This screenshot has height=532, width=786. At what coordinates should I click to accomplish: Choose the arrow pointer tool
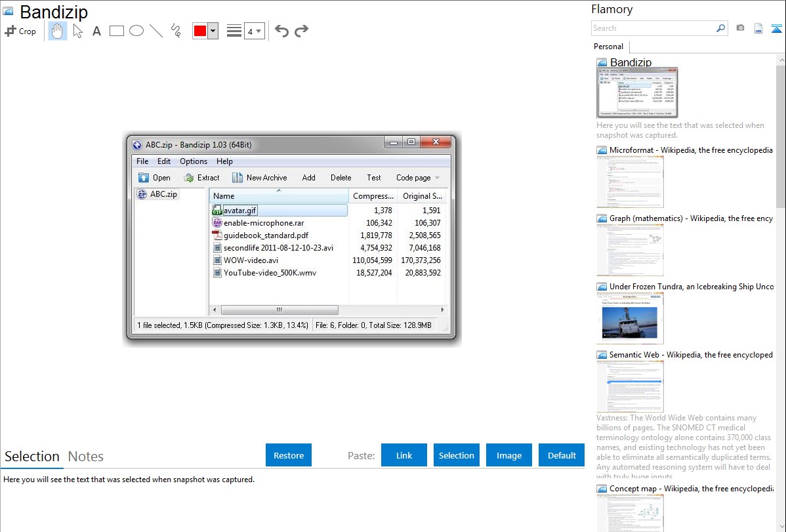(77, 31)
